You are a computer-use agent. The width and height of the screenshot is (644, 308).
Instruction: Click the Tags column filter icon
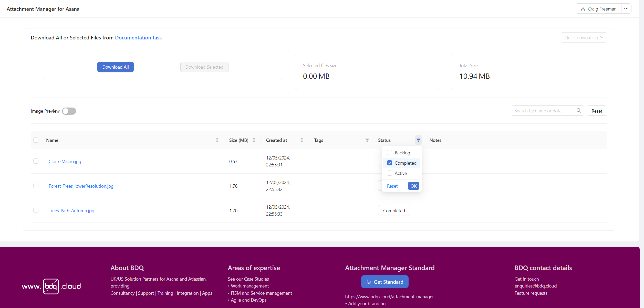pos(367,140)
